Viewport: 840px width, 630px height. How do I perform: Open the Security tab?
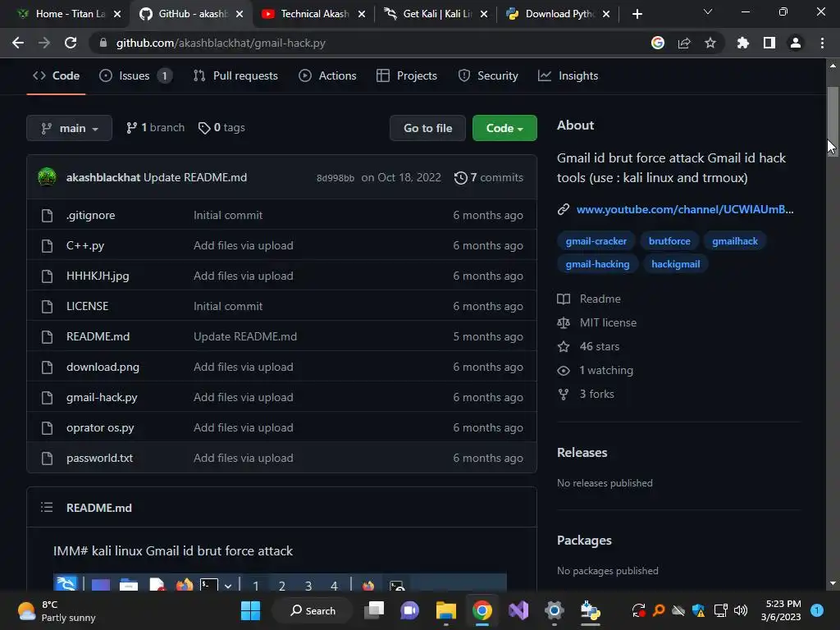click(x=488, y=76)
